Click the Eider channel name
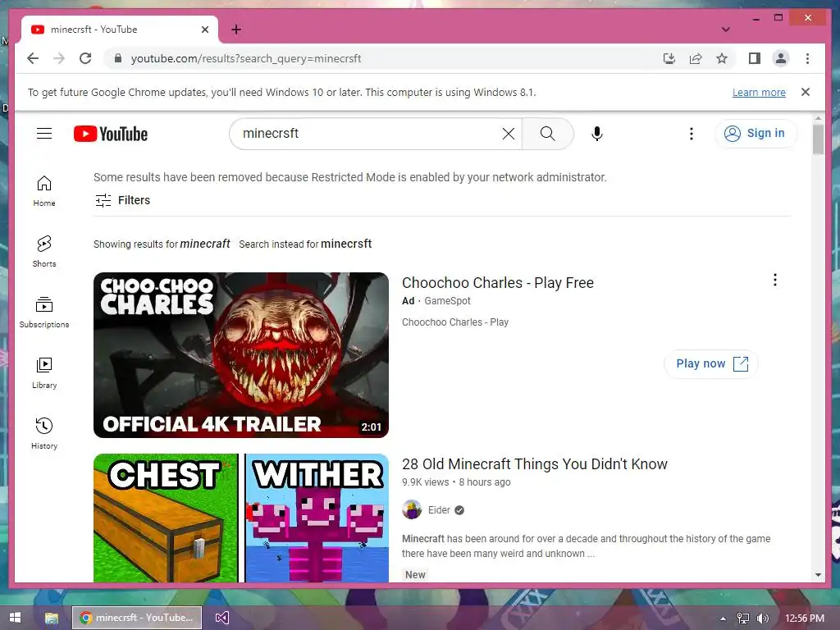Screen dimensions: 840x630 pyautogui.click(x=439, y=510)
